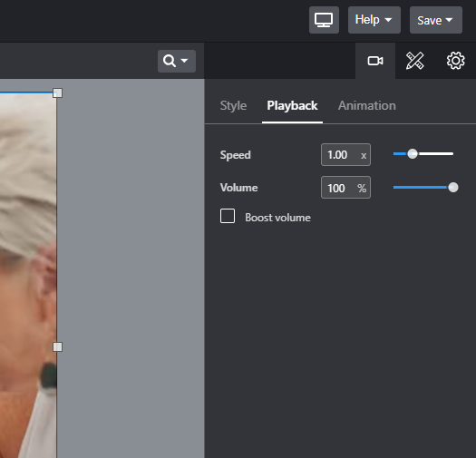
Task: Click the magnifier zoom icon
Action: [169, 61]
